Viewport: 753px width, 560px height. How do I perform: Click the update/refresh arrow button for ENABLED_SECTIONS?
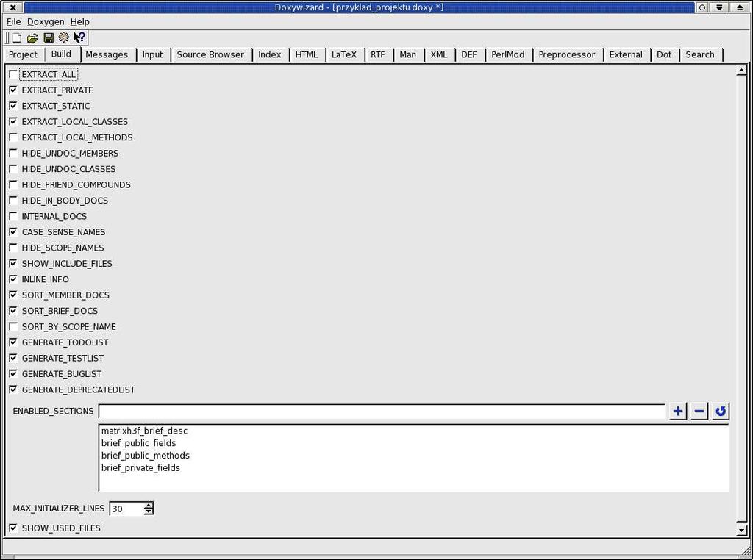click(x=721, y=412)
